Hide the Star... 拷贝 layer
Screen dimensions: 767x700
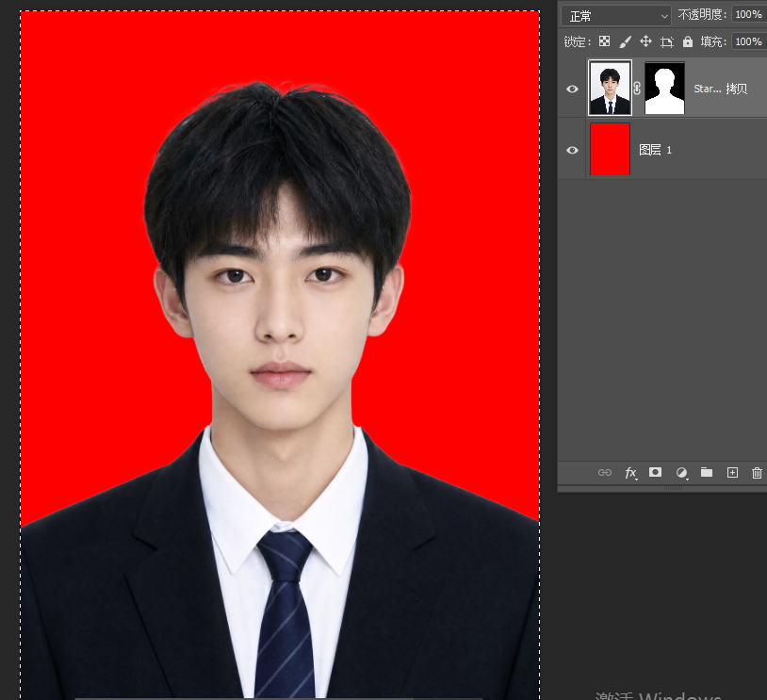point(572,89)
